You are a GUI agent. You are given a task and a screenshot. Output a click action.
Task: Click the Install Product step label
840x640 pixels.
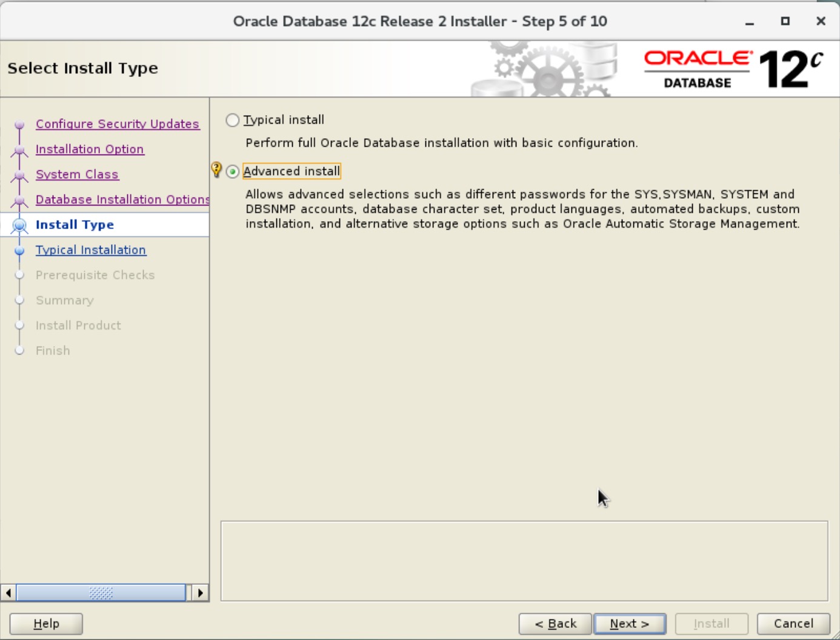pyautogui.click(x=78, y=325)
